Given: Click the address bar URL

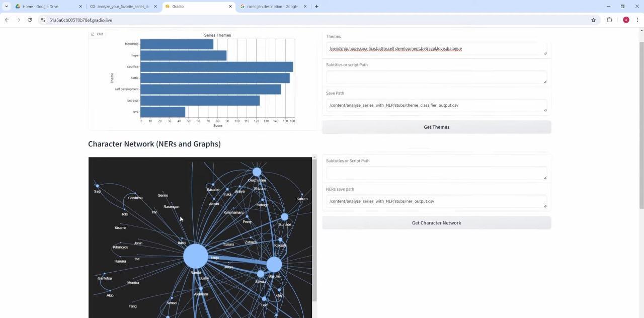Looking at the screenshot, I should point(81,20).
